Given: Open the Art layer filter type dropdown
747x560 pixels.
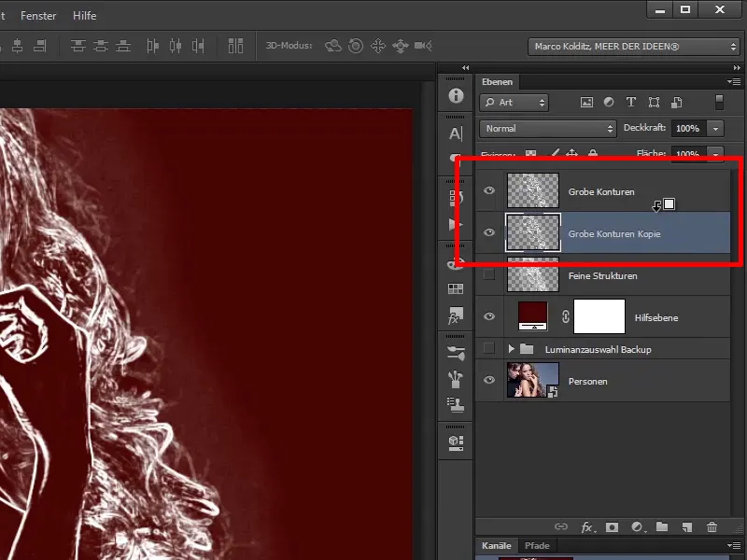Looking at the screenshot, I should [514, 103].
